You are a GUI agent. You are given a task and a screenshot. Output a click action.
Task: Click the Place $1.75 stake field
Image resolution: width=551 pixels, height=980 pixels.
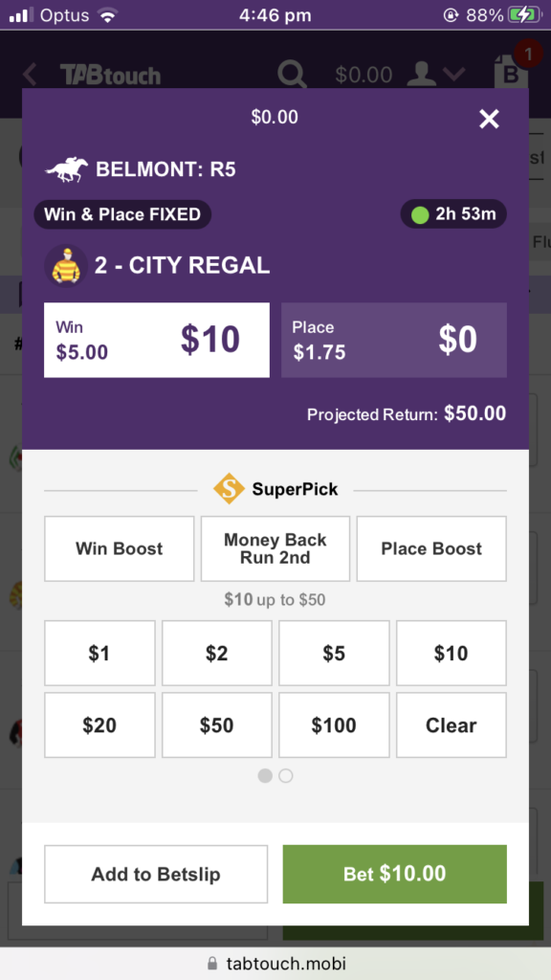(392, 340)
